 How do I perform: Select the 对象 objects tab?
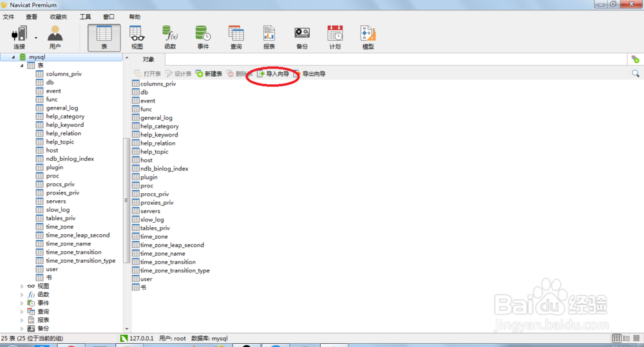pos(148,59)
